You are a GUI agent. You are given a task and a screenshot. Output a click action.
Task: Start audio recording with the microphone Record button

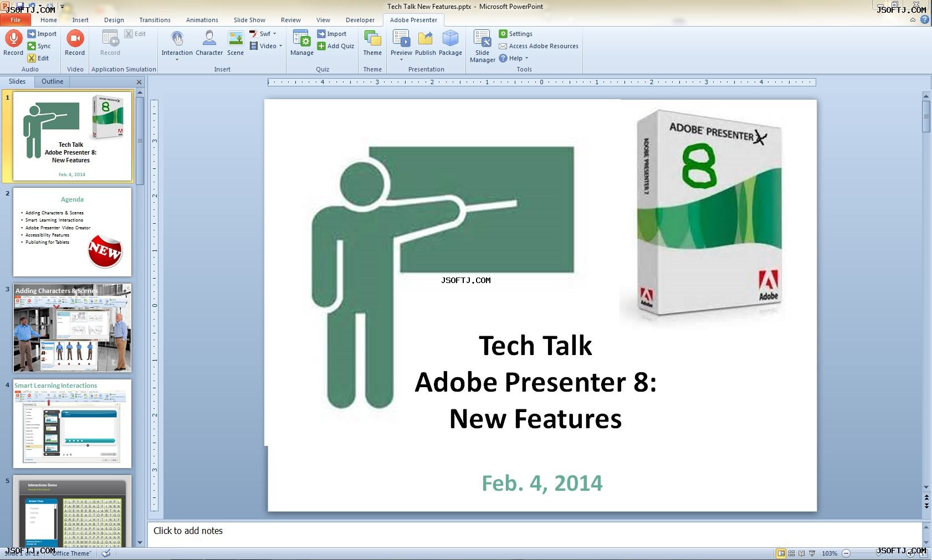tap(13, 43)
